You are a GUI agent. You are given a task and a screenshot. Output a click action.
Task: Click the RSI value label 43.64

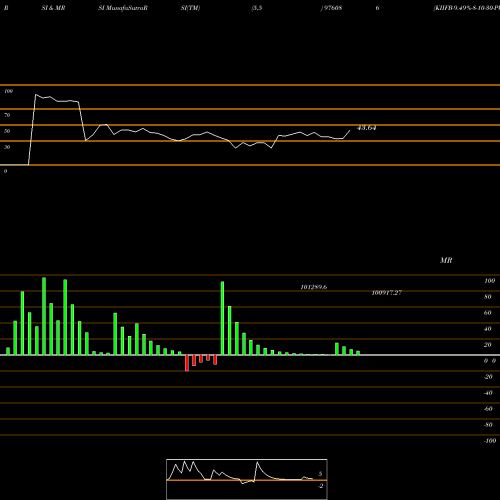click(x=366, y=128)
